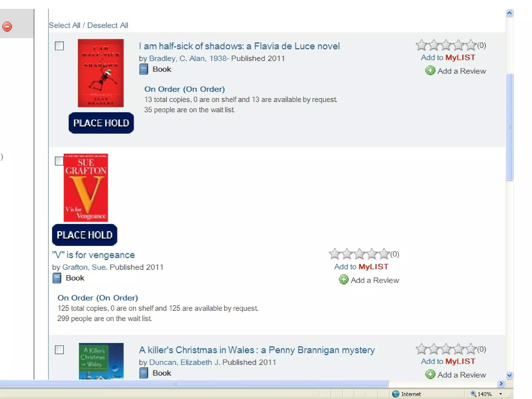The height and width of the screenshot is (399, 532).
Task: Click the Deselect All link
Action: 108,25
